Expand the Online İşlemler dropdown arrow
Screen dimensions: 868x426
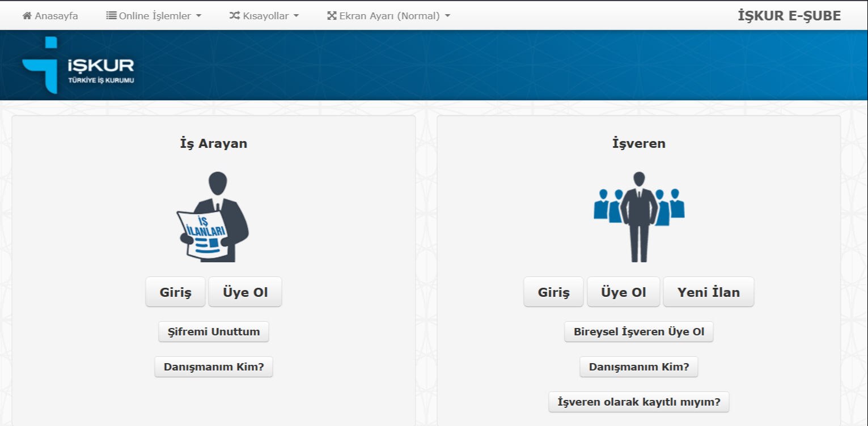tap(198, 16)
